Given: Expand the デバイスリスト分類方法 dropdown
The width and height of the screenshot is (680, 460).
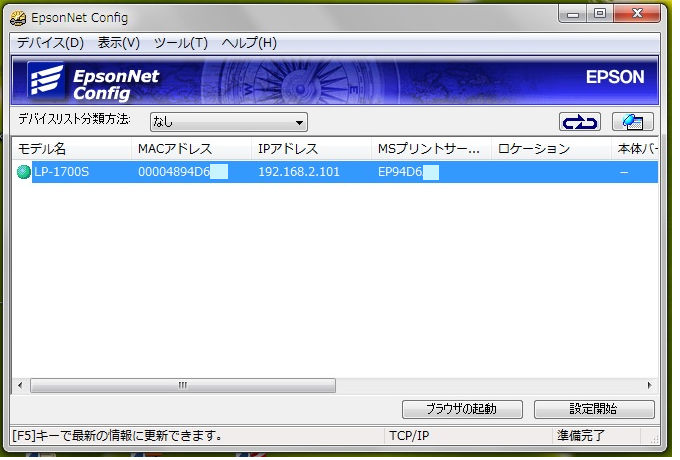Looking at the screenshot, I should (229, 122).
